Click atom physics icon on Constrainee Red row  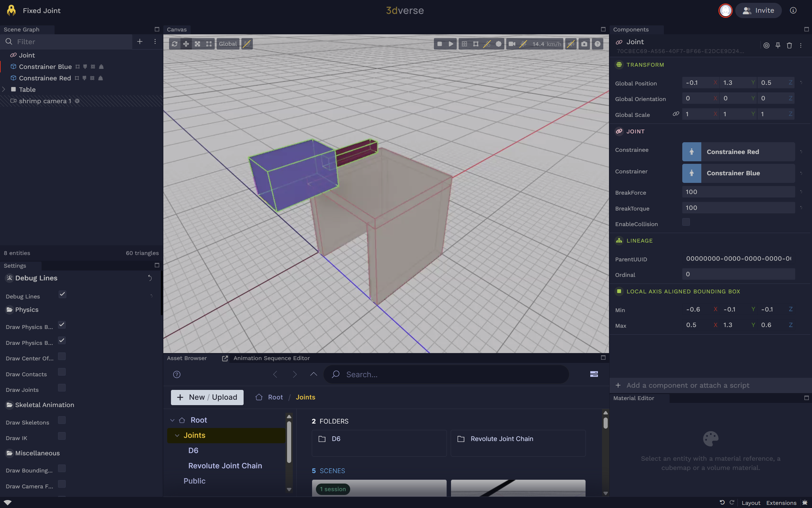tap(92, 78)
